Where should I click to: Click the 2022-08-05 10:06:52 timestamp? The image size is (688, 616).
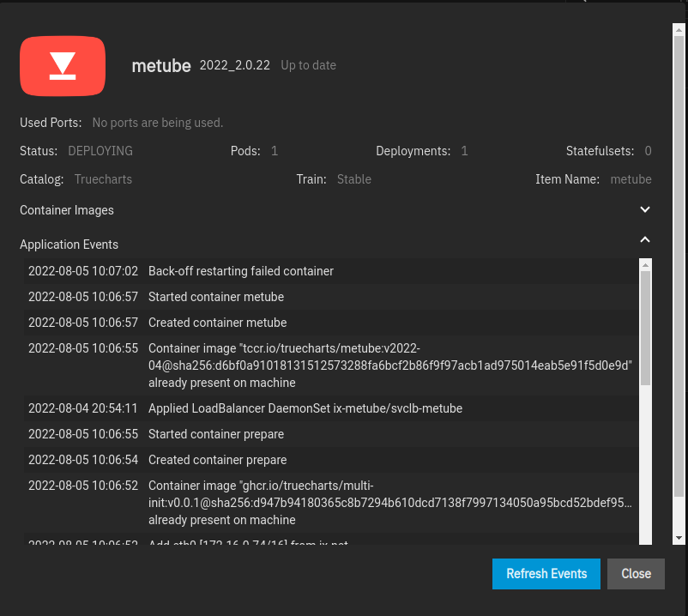tap(83, 486)
